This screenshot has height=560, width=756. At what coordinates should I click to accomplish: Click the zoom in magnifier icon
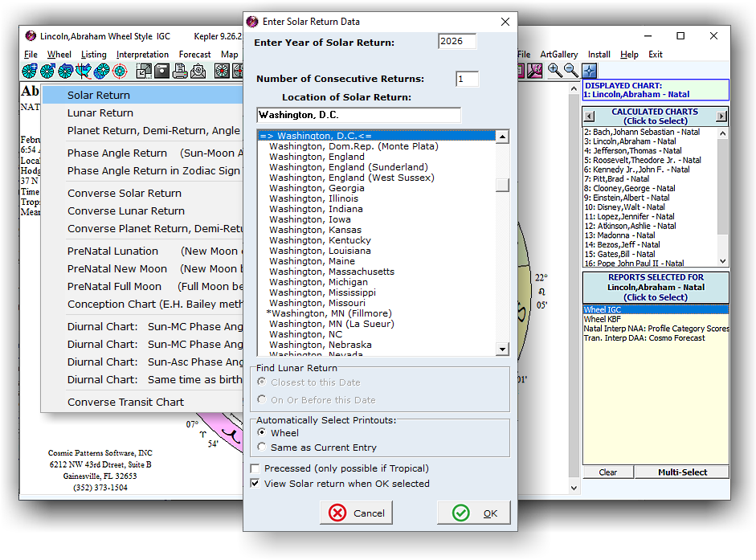(x=554, y=71)
